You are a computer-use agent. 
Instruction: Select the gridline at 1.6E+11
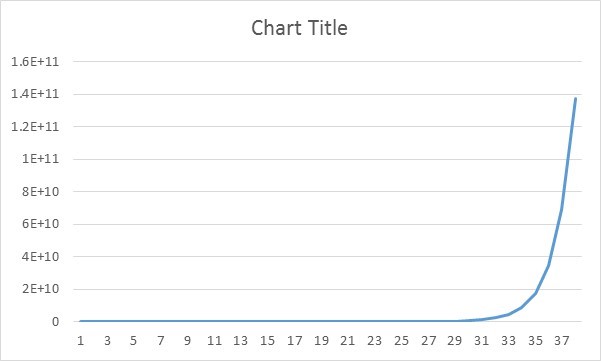point(327,61)
